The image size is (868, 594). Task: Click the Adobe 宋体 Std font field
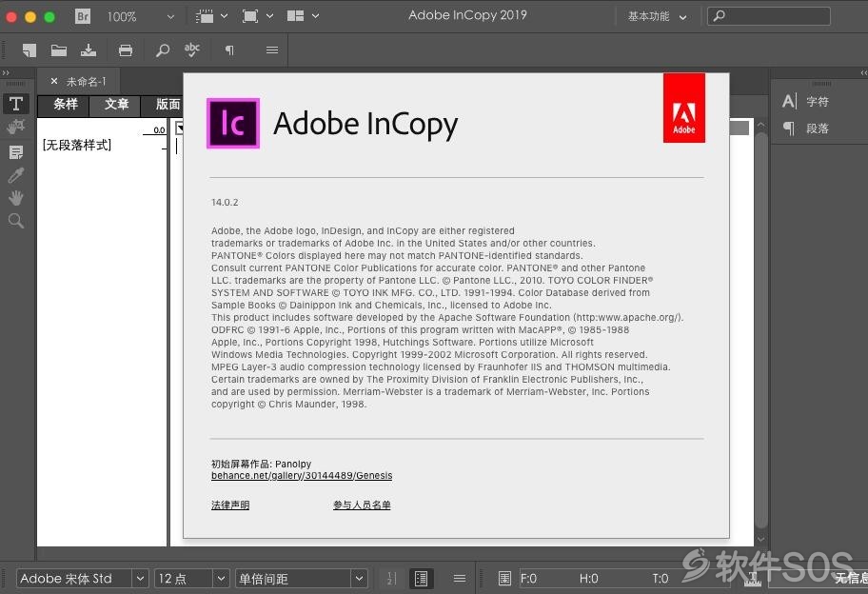(x=75, y=579)
